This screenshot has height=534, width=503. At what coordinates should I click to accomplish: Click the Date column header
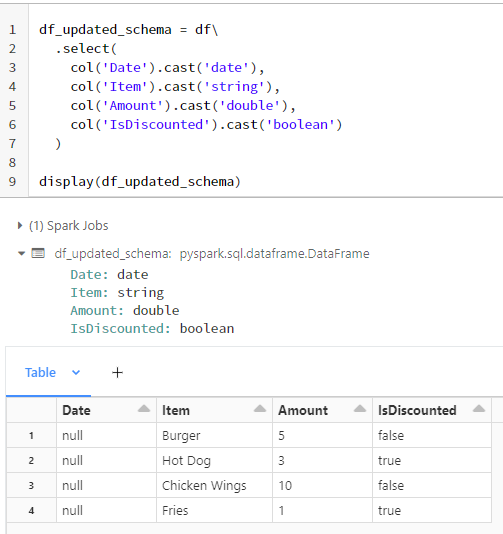click(x=76, y=410)
